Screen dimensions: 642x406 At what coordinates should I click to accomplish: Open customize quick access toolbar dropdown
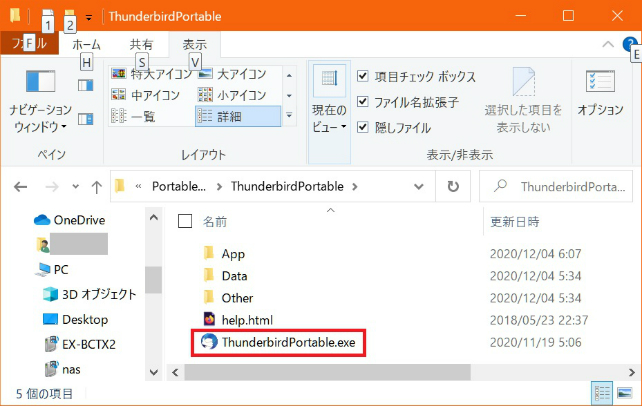click(x=89, y=17)
